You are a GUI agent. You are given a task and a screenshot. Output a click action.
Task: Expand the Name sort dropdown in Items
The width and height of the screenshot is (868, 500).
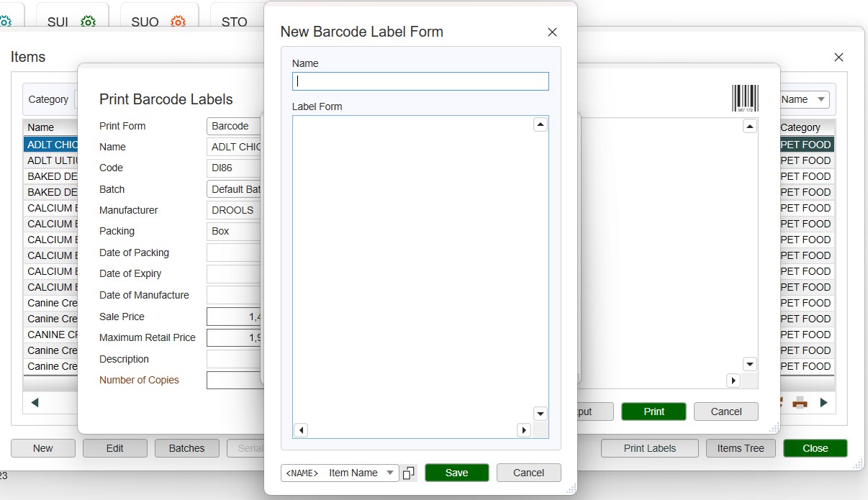click(x=804, y=99)
